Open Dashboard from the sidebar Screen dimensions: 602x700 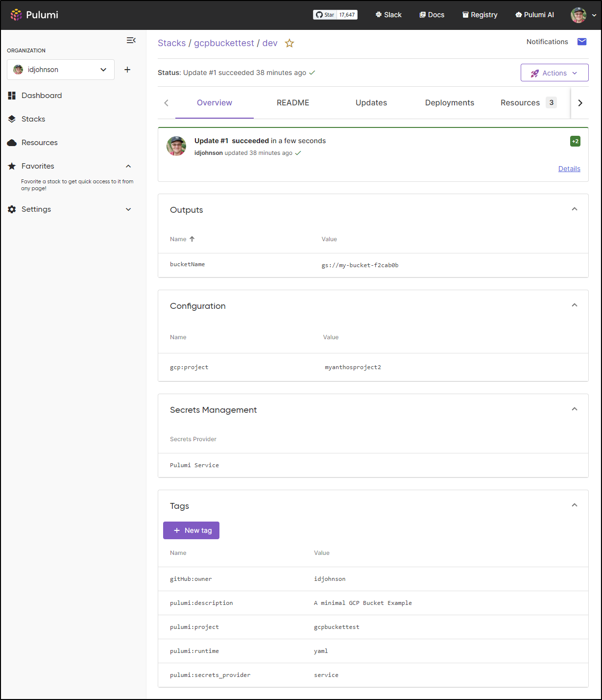point(42,96)
